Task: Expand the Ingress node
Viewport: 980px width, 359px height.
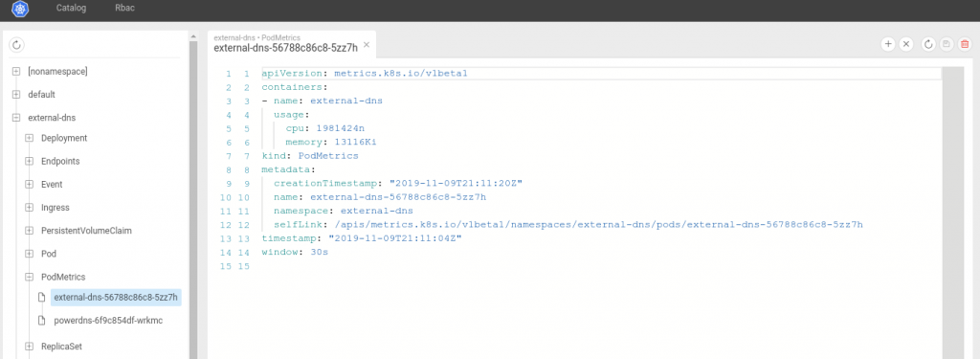Action: (x=29, y=208)
